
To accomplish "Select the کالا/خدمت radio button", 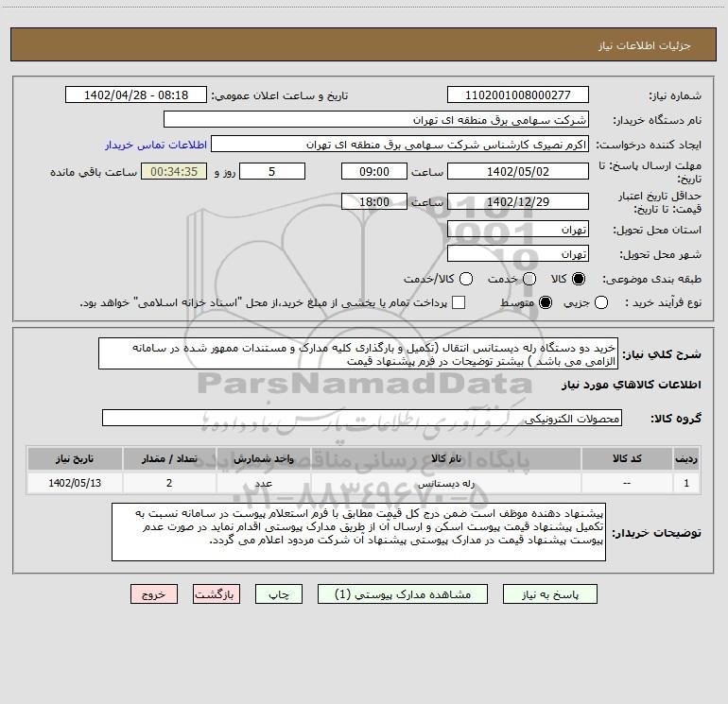I will click(x=466, y=279).
